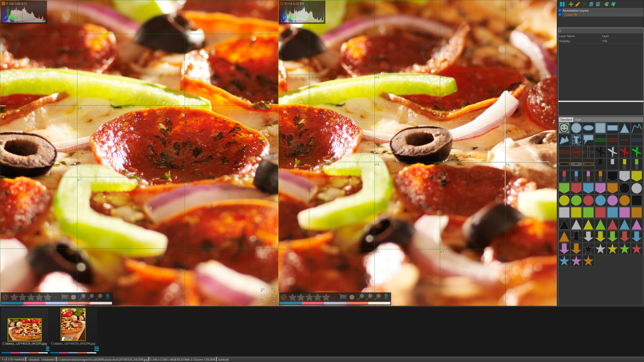This screenshot has height=362, width=644.
Task: Collapse the layer properties section
Action: coord(560,31)
